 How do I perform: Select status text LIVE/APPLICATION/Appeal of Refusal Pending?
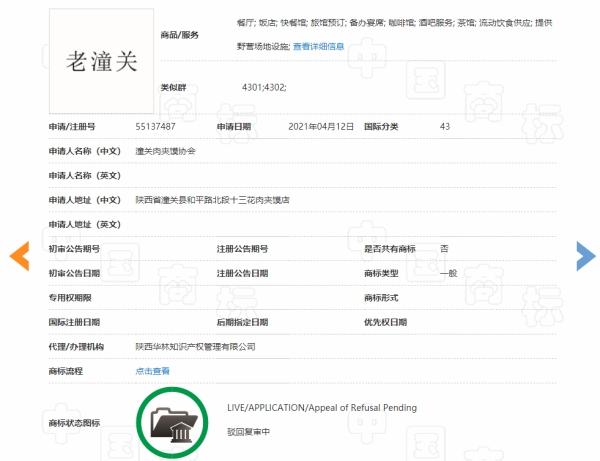point(322,408)
